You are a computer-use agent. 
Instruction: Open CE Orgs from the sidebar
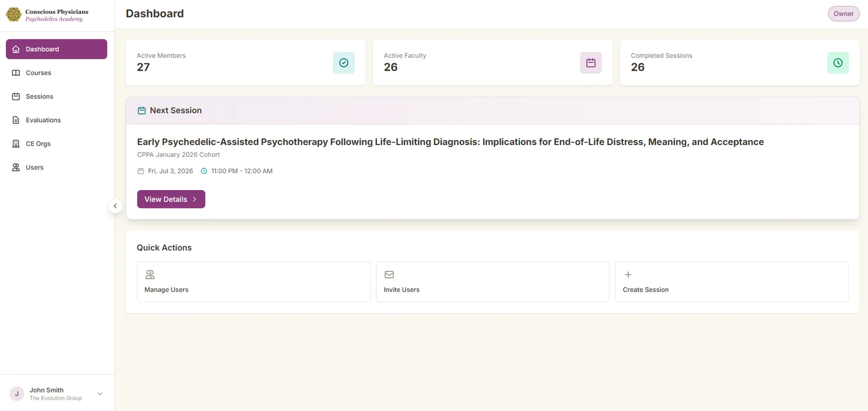pyautogui.click(x=56, y=144)
